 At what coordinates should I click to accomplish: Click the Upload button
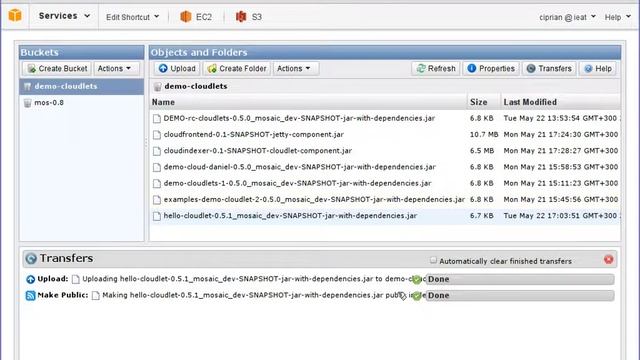coord(177,69)
